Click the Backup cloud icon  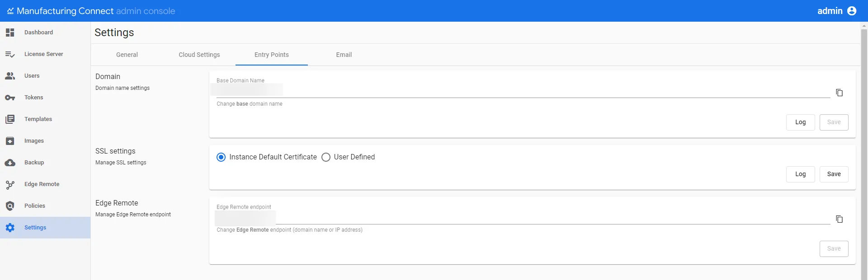tap(10, 163)
